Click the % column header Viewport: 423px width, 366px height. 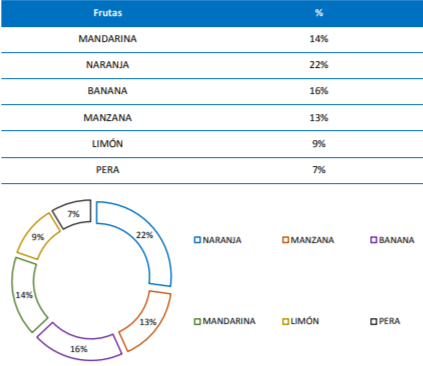(x=319, y=13)
